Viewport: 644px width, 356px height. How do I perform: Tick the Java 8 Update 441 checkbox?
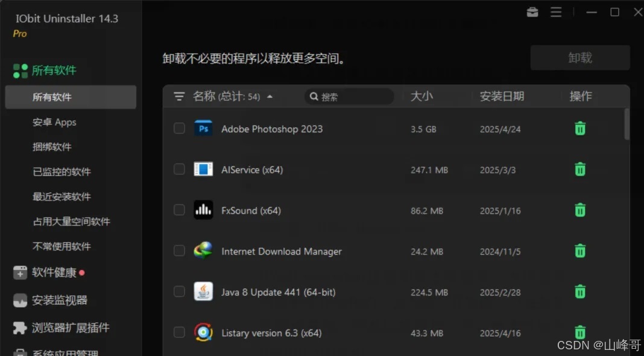coord(179,291)
